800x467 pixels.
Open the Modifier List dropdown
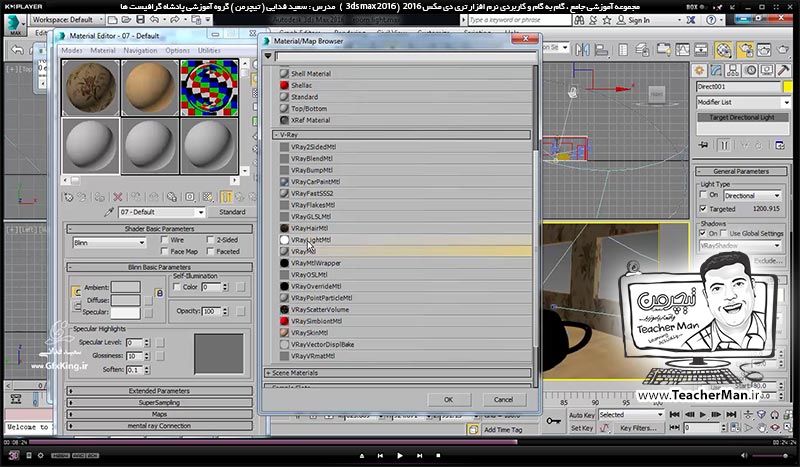click(x=743, y=102)
